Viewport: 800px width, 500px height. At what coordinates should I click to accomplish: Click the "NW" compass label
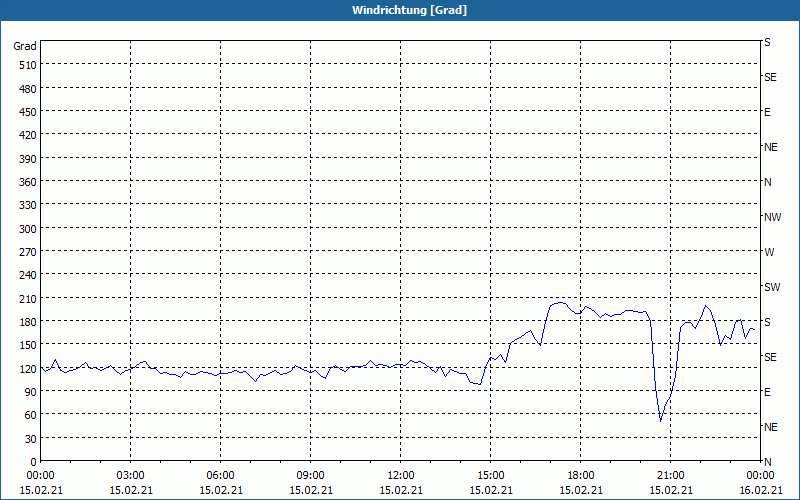(772, 217)
